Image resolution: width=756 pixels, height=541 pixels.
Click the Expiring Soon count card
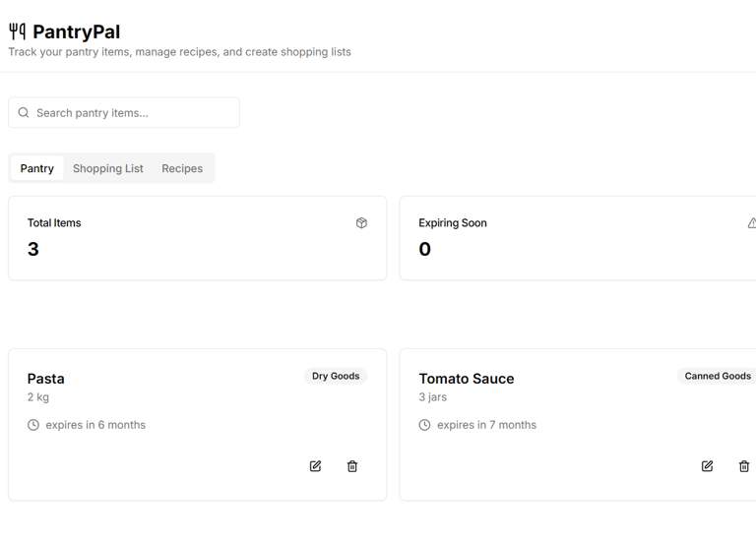[x=578, y=238]
